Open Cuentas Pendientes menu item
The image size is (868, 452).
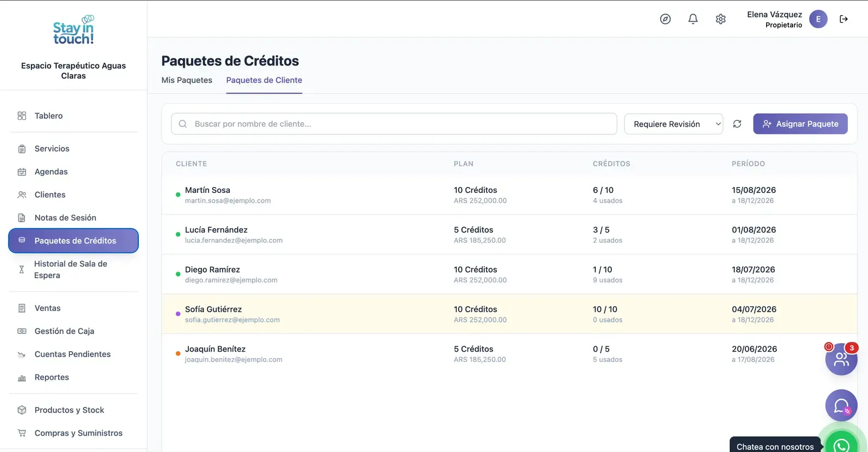pos(73,354)
